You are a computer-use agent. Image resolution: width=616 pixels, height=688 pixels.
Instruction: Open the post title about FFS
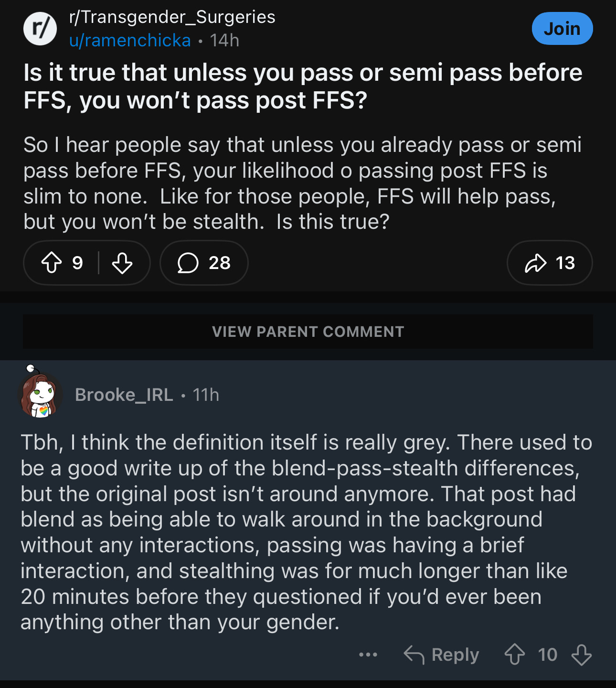[303, 86]
